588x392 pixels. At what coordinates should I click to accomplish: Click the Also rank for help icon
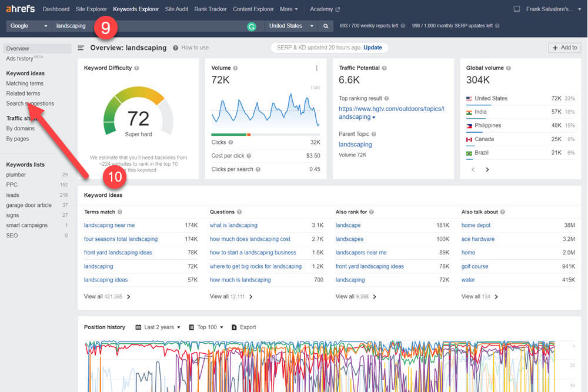[x=372, y=212]
